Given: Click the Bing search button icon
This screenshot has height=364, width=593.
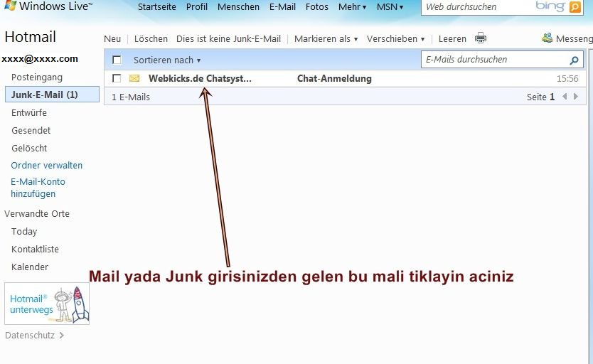Looking at the screenshot, I should pyautogui.click(x=575, y=7).
